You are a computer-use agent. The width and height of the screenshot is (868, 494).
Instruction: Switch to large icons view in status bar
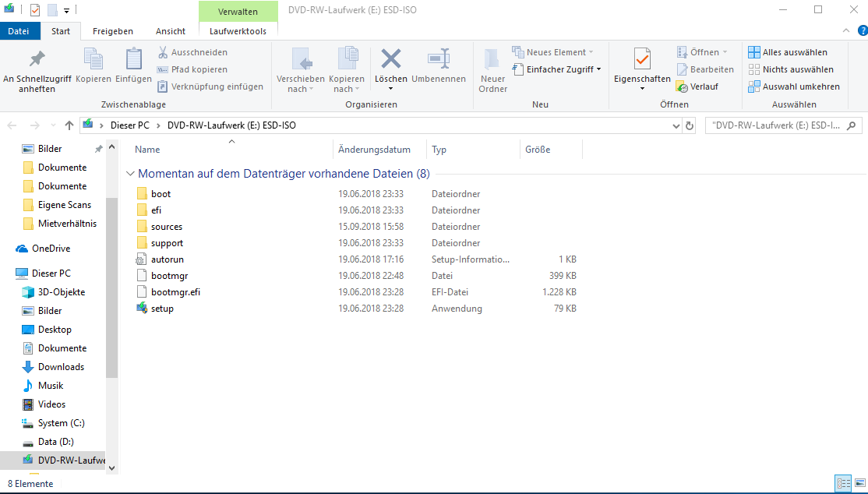(859, 483)
